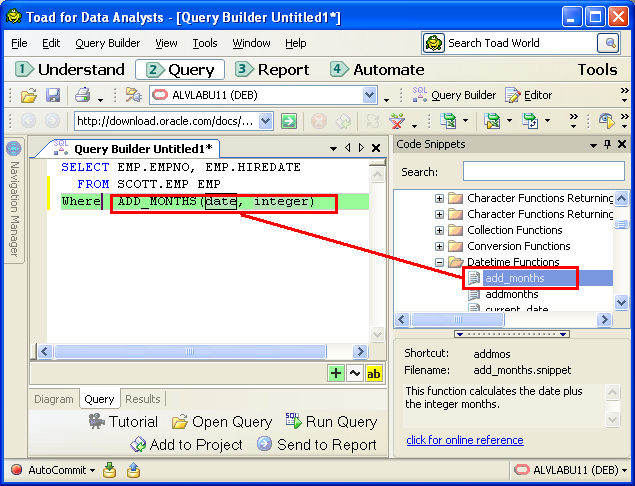
Task: Go to the Automate workflow step
Action: click(377, 70)
